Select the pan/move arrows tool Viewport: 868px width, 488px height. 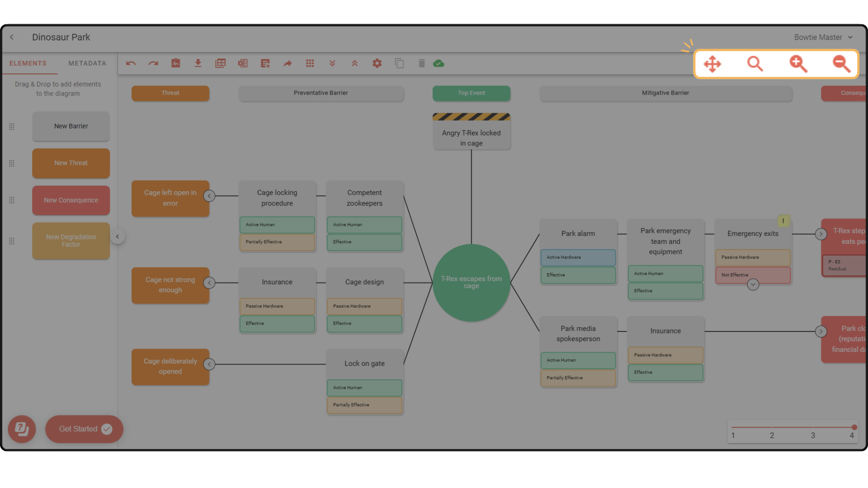point(712,64)
